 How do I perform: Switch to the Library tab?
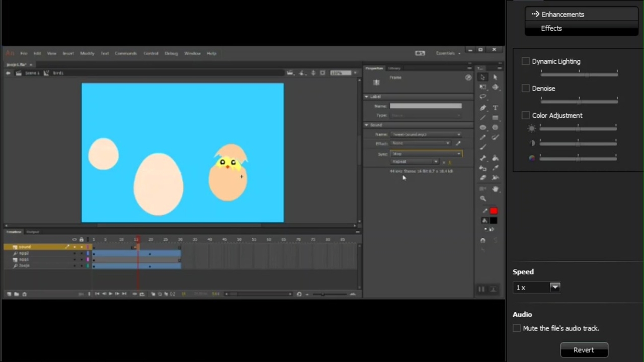394,68
